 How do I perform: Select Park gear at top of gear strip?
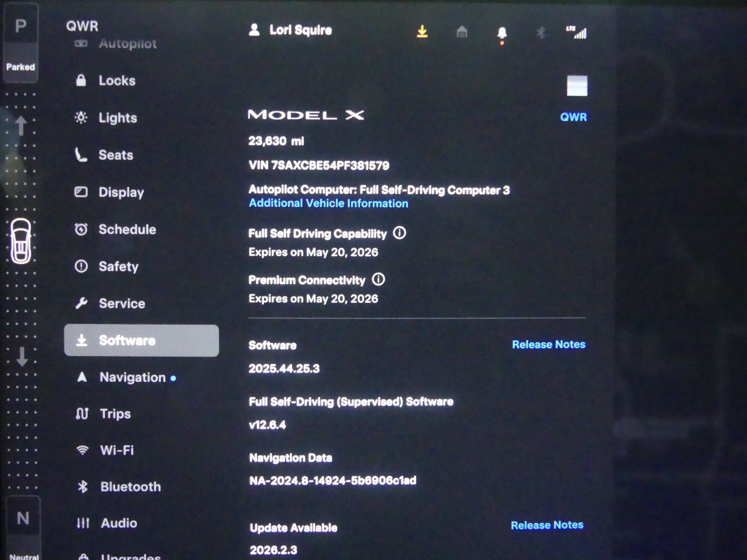[x=21, y=26]
